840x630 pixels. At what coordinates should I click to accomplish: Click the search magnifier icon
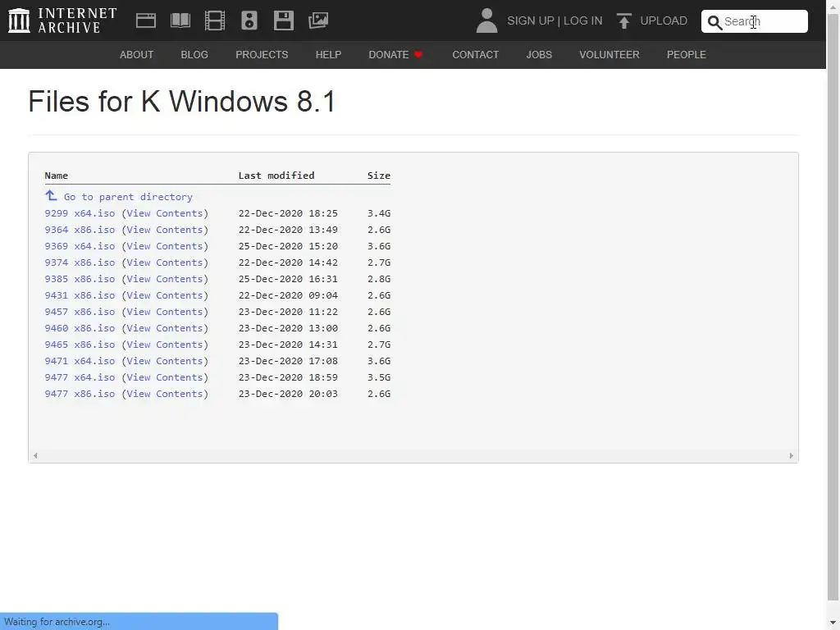click(714, 22)
